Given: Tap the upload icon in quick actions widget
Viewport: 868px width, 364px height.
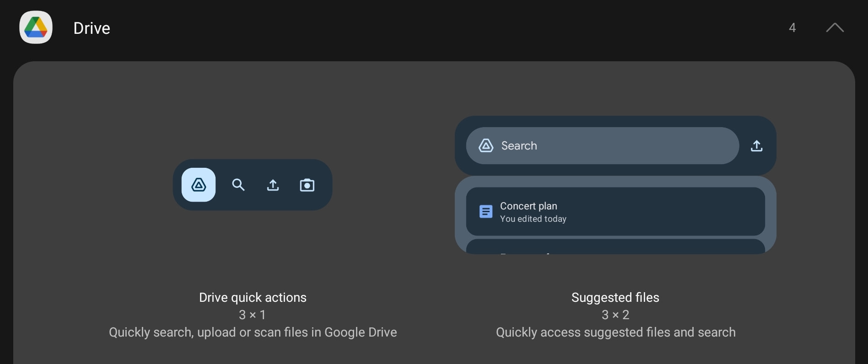Looking at the screenshot, I should [x=273, y=185].
